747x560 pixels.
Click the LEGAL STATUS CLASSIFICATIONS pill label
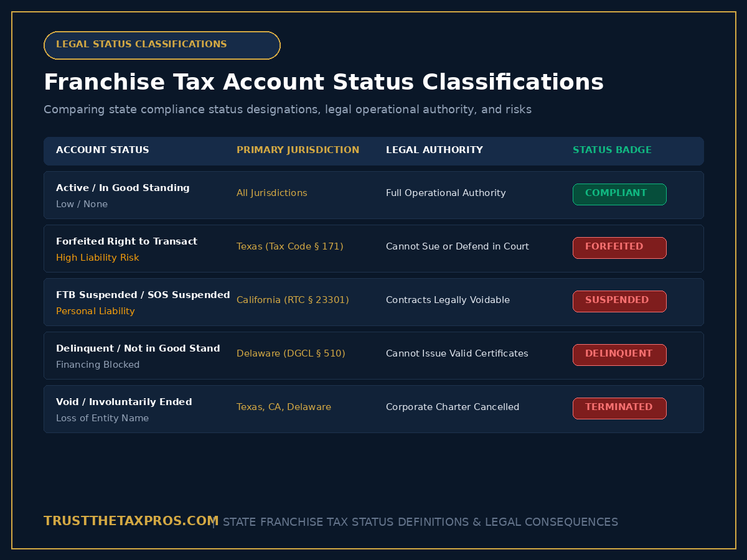[x=162, y=45]
